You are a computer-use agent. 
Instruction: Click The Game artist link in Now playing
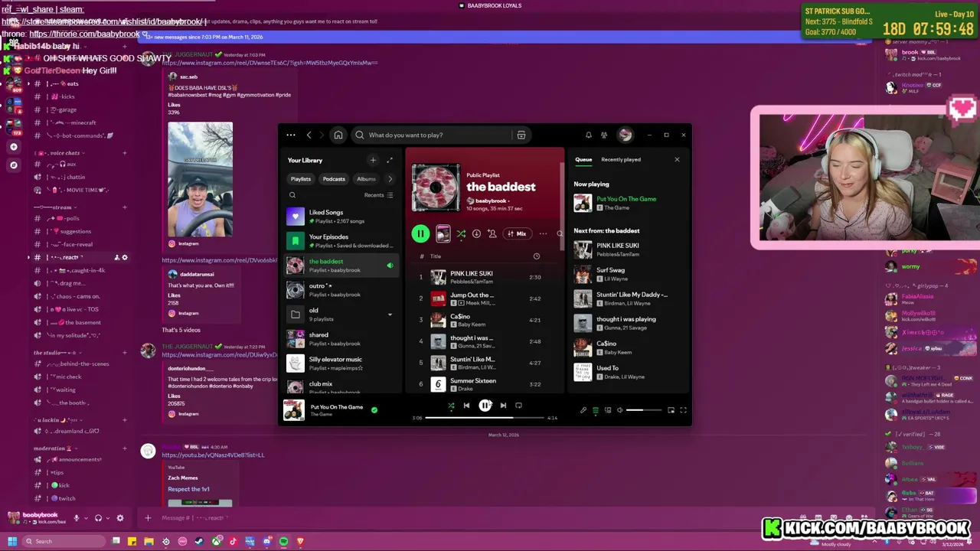click(x=617, y=207)
